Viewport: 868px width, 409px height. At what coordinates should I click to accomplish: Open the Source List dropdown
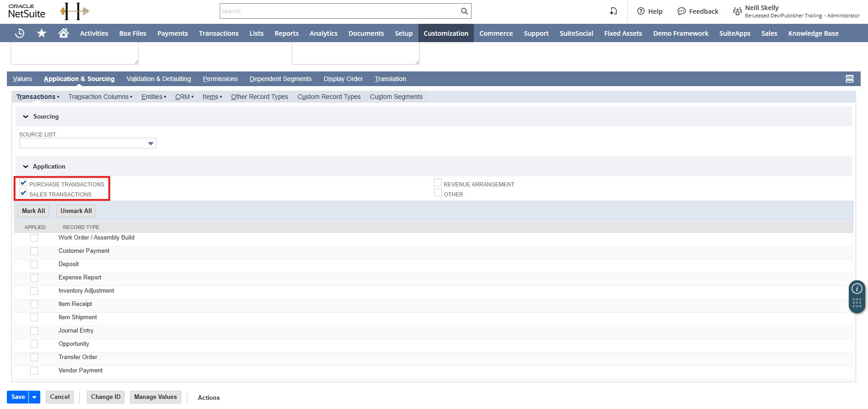coord(151,143)
